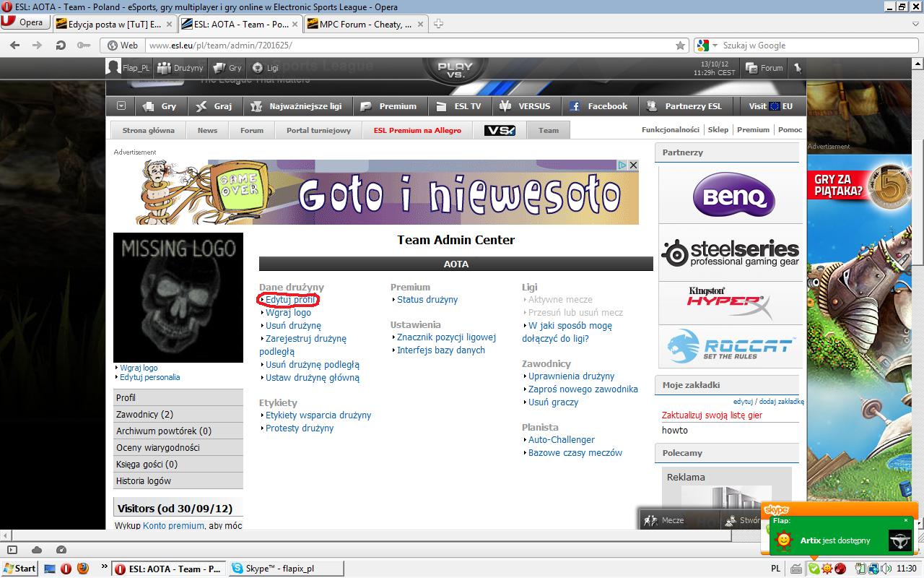The image size is (924, 578).
Task: Open the Graj navigation menu
Action: (214, 106)
